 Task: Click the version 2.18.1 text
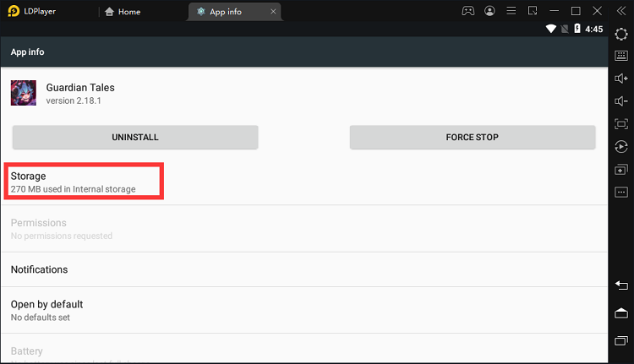pos(74,101)
